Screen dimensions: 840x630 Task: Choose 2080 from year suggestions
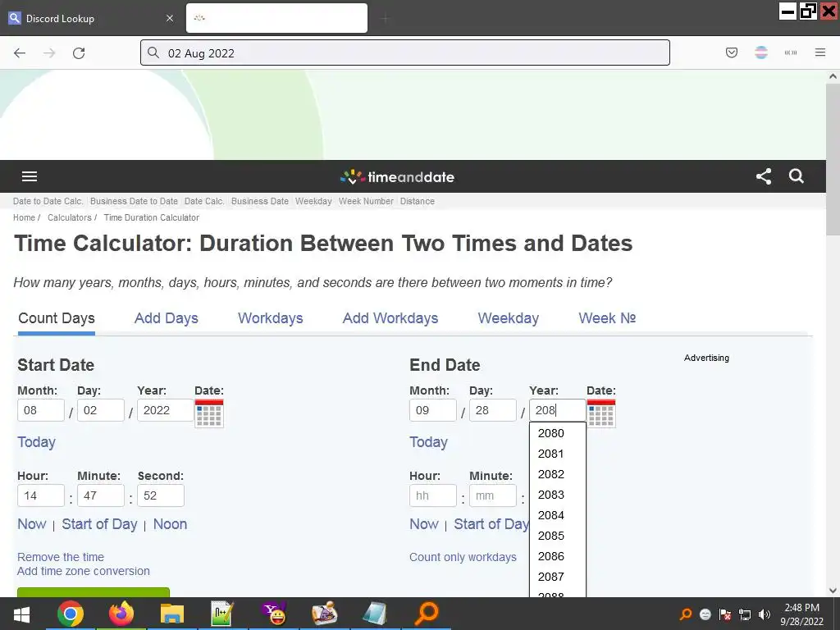tap(558, 433)
